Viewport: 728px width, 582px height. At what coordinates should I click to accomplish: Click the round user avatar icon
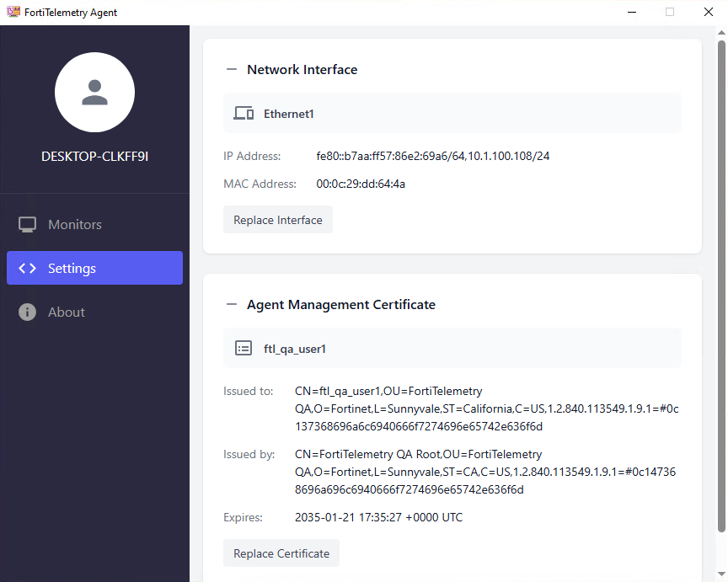point(94,93)
